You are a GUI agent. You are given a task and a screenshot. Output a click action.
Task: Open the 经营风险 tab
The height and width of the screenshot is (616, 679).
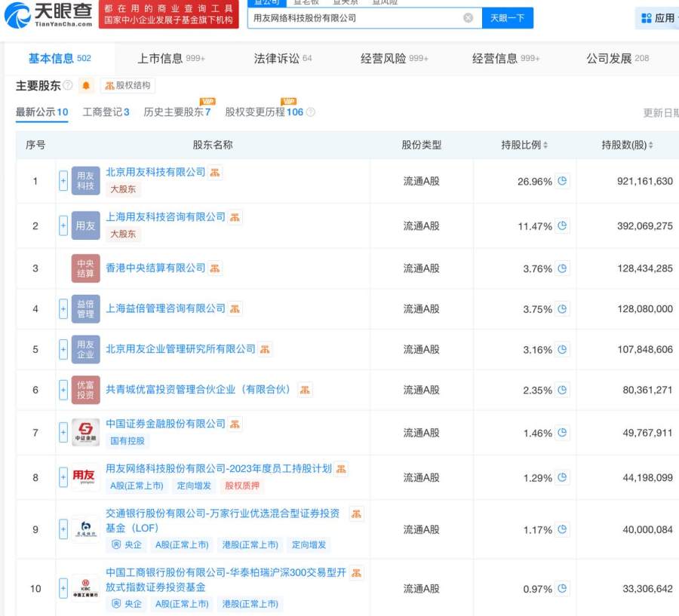[x=394, y=58]
